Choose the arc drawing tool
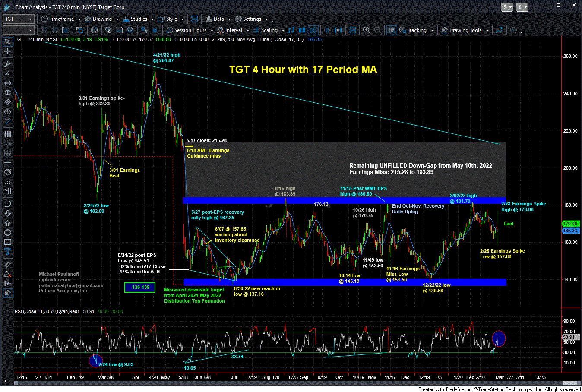 tap(7, 204)
